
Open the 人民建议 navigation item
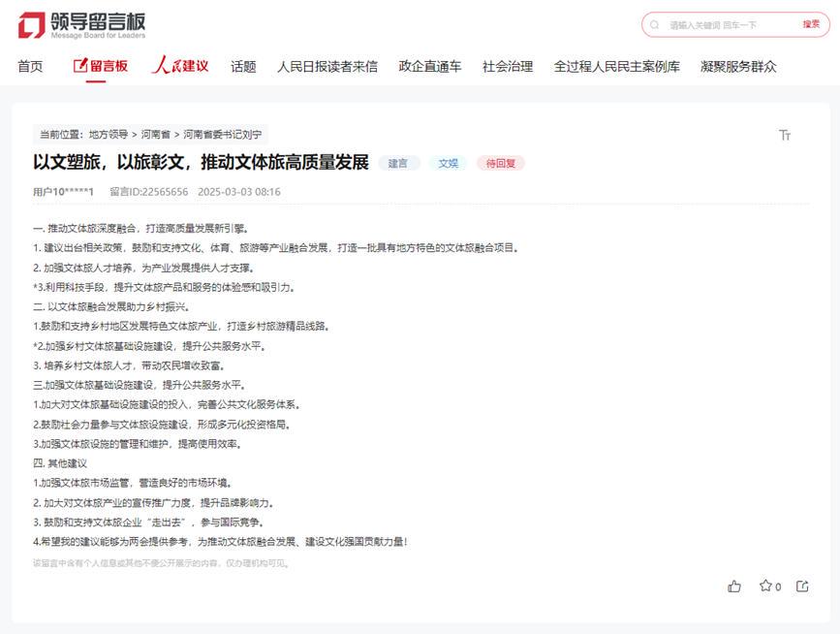pos(180,66)
